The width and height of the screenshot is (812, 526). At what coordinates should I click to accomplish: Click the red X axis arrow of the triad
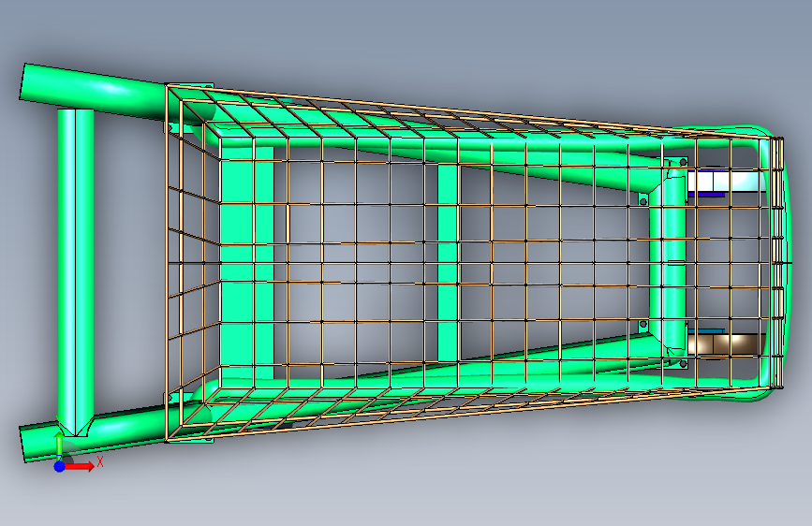tap(79, 466)
